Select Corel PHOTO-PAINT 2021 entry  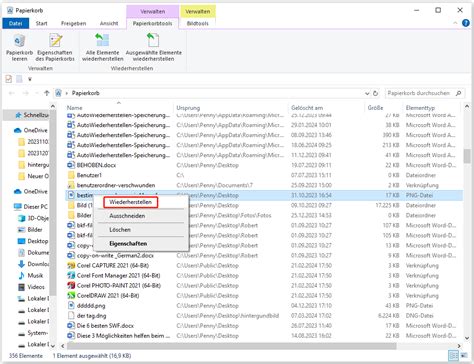click(x=119, y=286)
